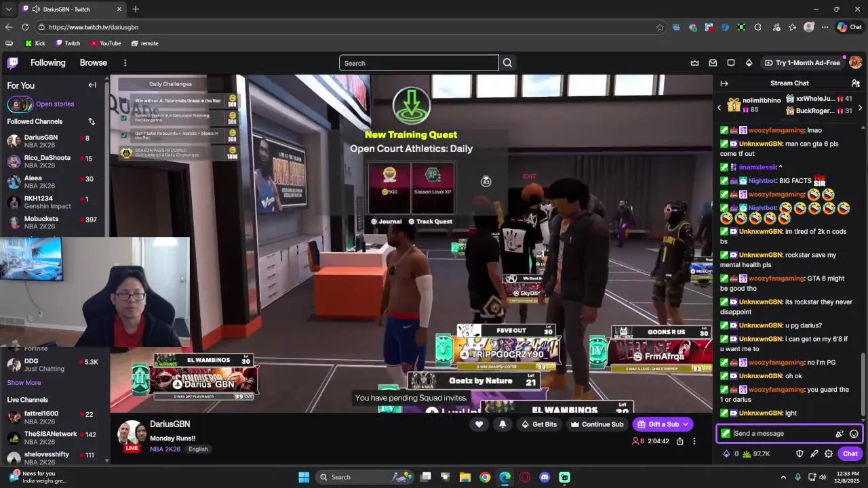Open stories link
868x488 pixels.
pyautogui.click(x=55, y=104)
